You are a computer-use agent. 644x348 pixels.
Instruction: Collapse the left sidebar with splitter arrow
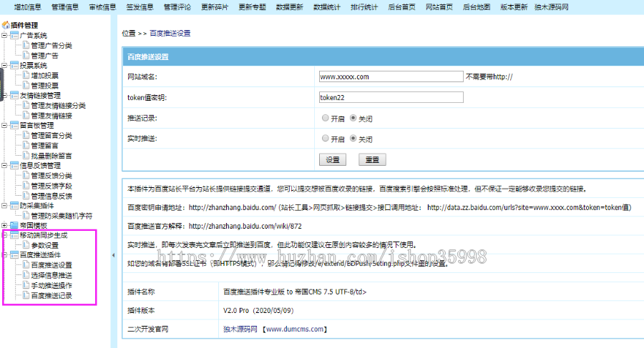113,255
